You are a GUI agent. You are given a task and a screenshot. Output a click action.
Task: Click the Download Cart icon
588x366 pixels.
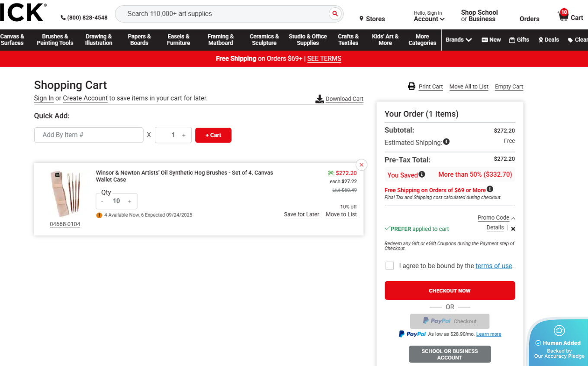[319, 99]
